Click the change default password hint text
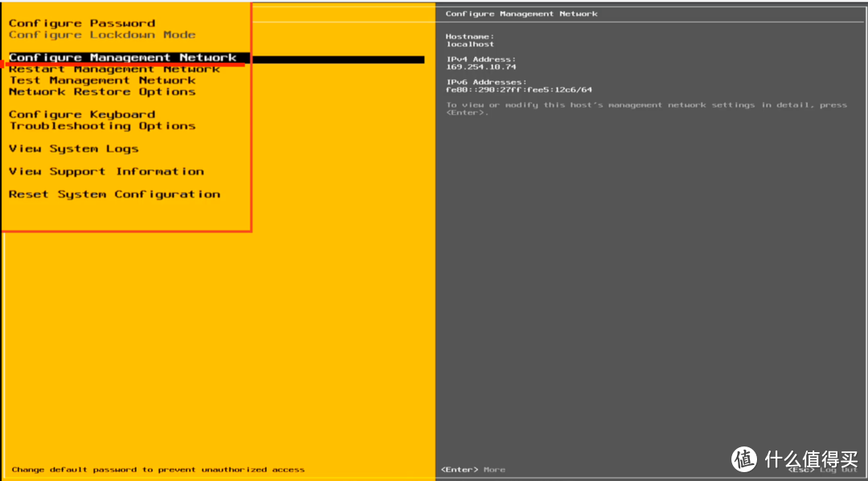 point(158,470)
